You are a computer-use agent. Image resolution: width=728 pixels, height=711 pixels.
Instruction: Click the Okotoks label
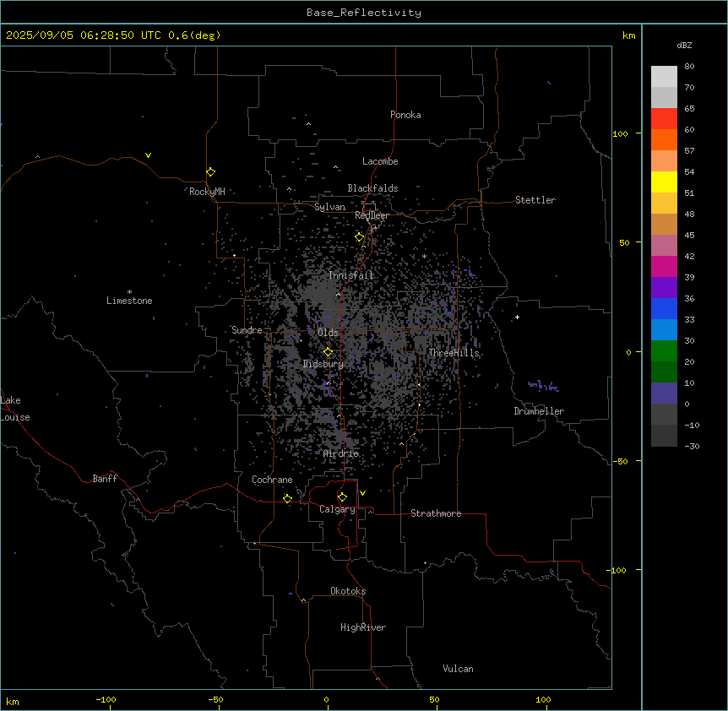(x=348, y=591)
